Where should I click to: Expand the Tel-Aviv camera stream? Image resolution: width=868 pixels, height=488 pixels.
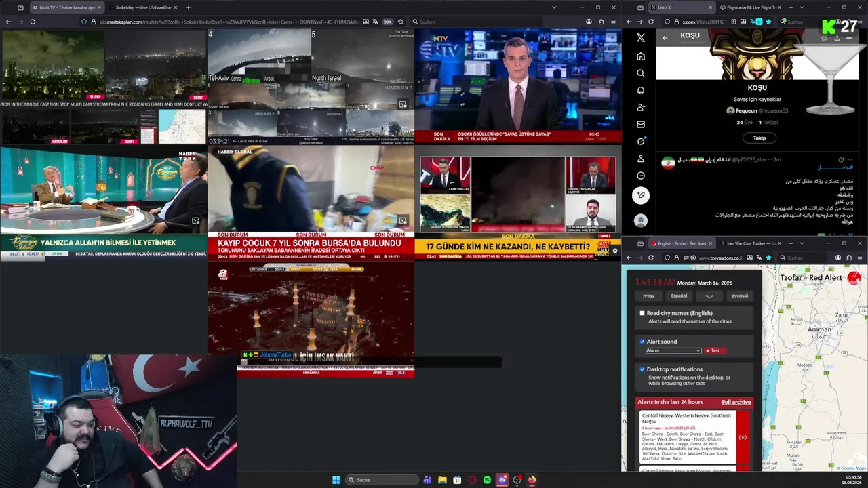(x=402, y=104)
